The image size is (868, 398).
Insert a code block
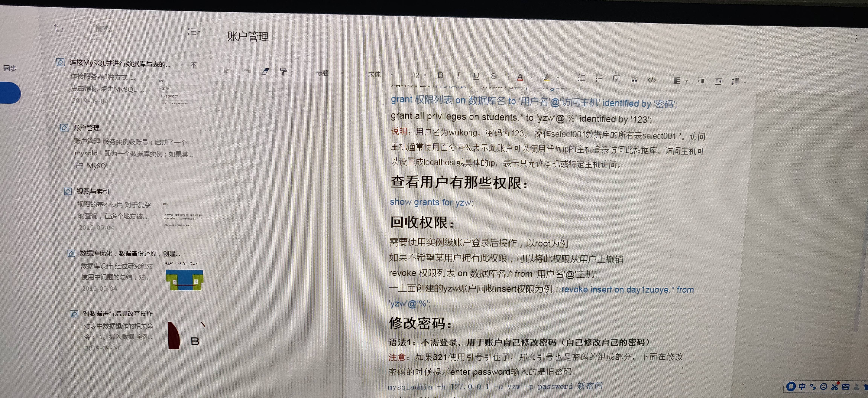652,80
